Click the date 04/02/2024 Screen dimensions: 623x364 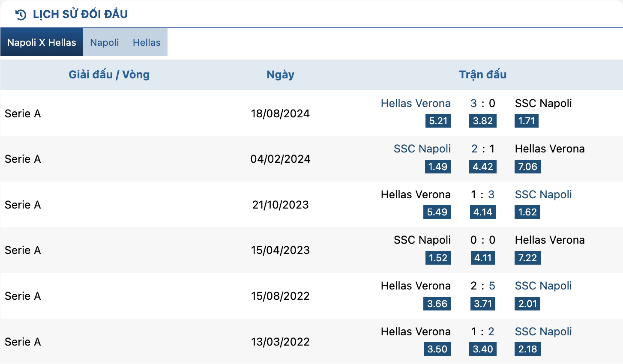tap(280, 159)
